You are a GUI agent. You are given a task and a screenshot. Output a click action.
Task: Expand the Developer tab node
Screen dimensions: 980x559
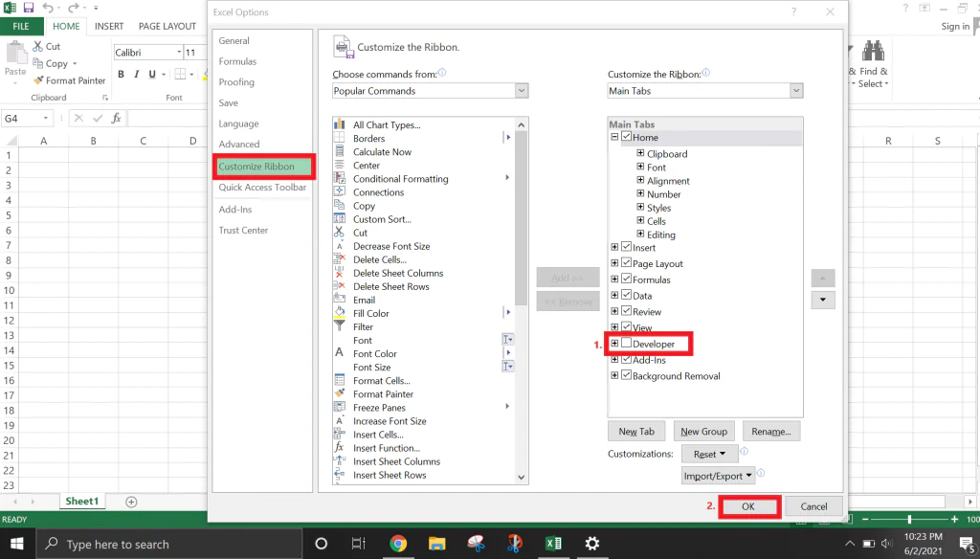[614, 344]
